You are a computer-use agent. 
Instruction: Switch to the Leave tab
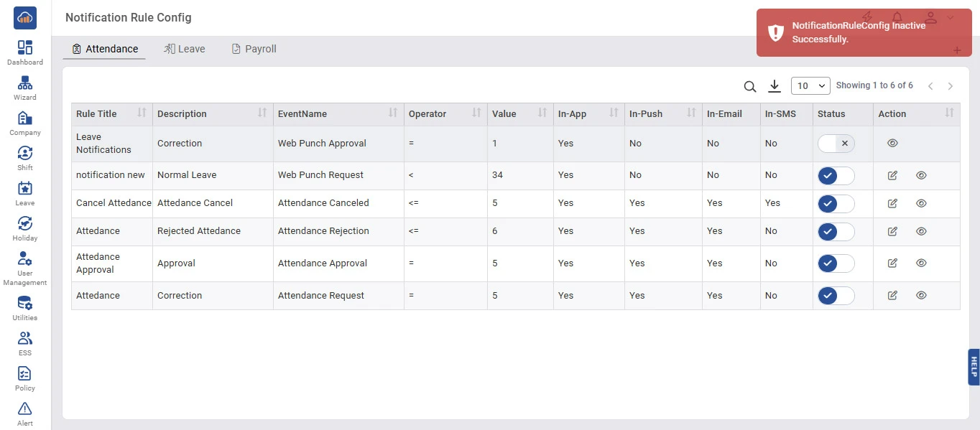185,49
